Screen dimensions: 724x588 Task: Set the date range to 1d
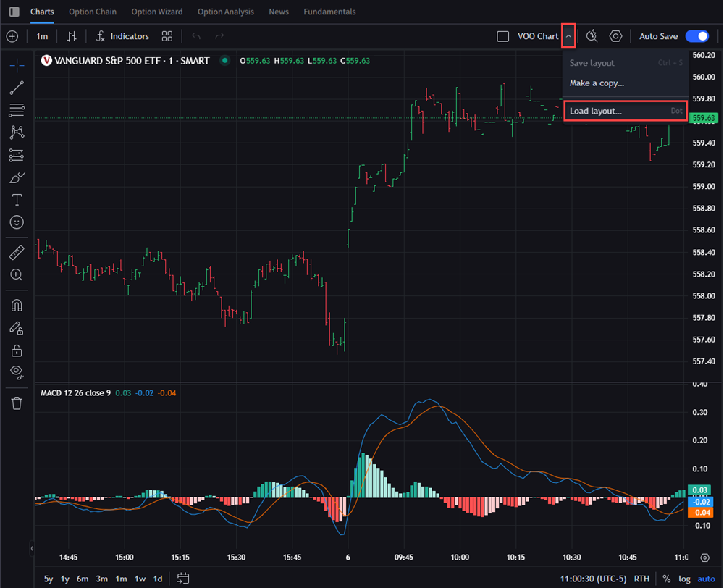click(158, 579)
